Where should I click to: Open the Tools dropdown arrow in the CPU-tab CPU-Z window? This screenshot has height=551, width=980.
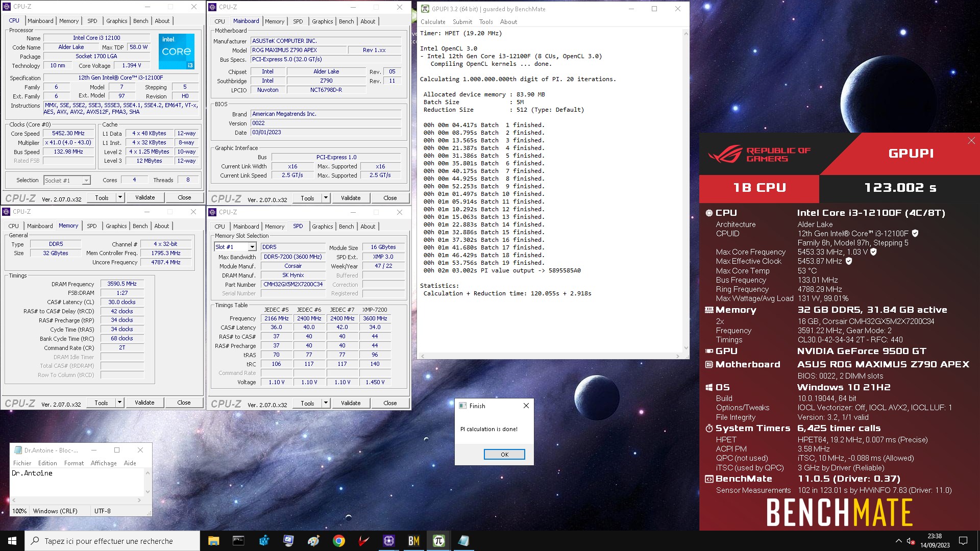point(120,197)
